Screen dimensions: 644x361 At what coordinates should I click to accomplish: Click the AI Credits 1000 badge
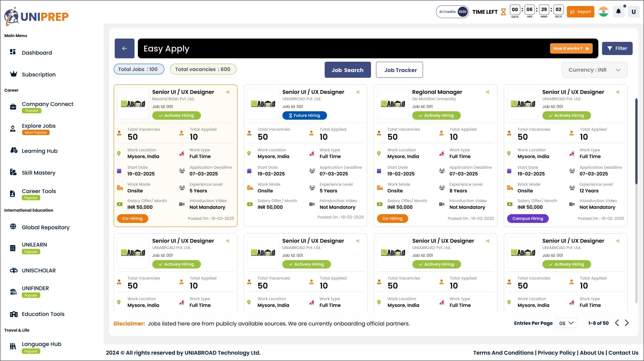(x=452, y=12)
